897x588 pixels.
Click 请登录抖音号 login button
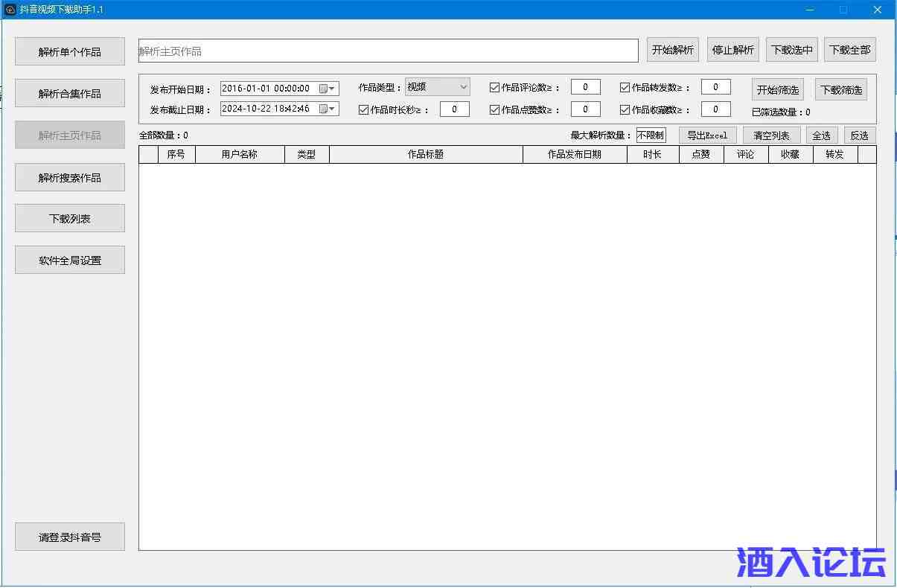[x=70, y=537]
